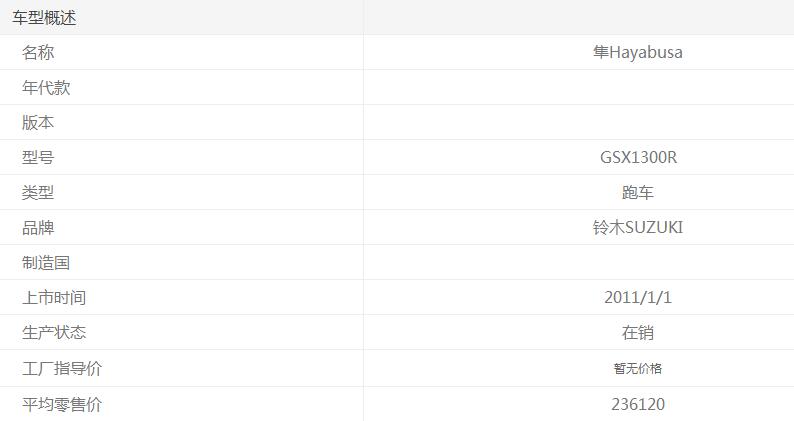Click the 生产状态 row label
794x421 pixels.
point(54,333)
